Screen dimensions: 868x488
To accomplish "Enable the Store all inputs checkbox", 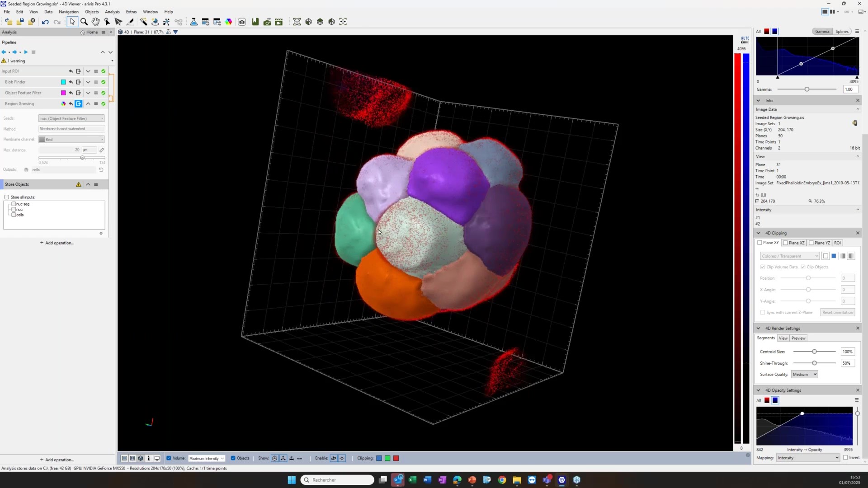I will coord(7,197).
